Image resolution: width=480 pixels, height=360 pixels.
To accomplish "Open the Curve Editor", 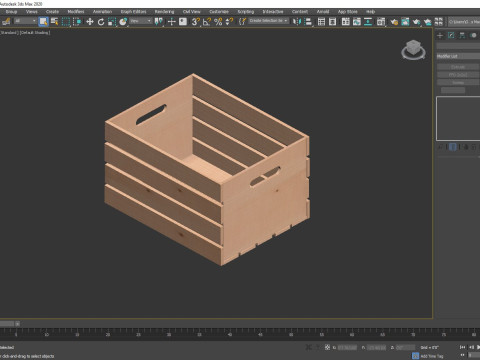I will tap(357, 22).
